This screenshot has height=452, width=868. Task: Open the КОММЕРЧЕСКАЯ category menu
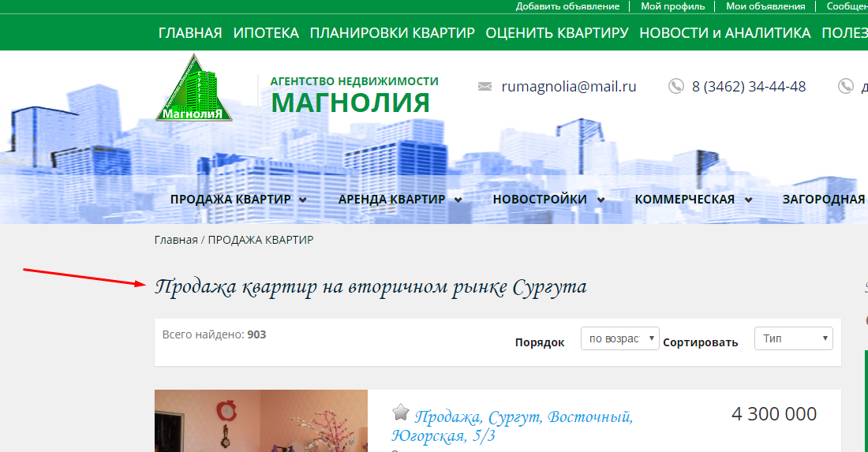click(685, 199)
